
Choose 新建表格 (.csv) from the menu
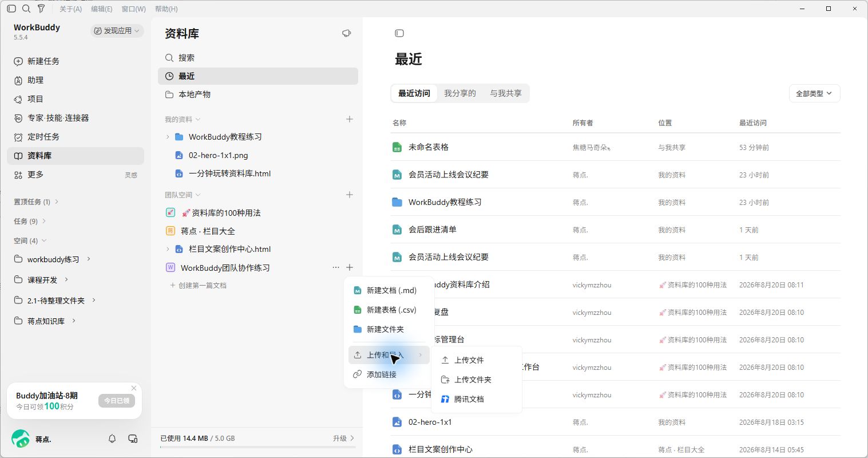coord(389,310)
